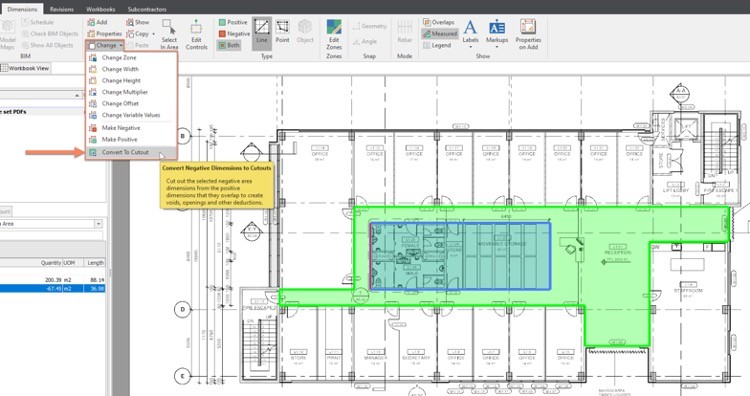Open Properties on Add
The width and height of the screenshot is (750, 396).
[x=528, y=34]
